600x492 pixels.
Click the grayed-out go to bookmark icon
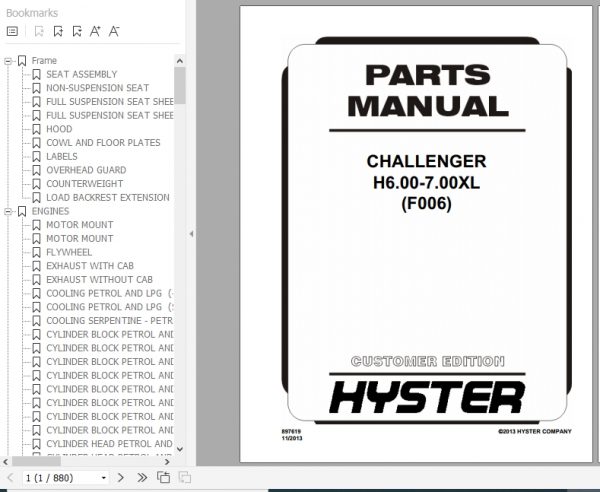click(x=39, y=31)
